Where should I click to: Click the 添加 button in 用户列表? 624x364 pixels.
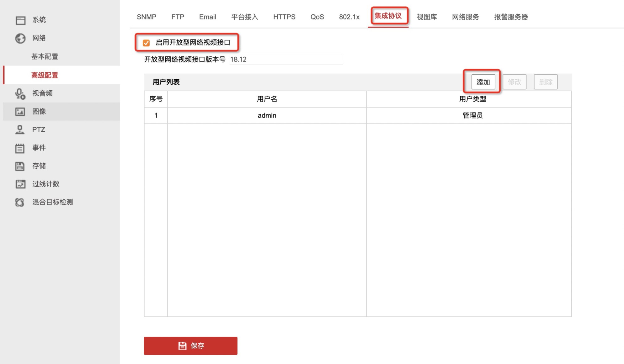[x=483, y=82]
